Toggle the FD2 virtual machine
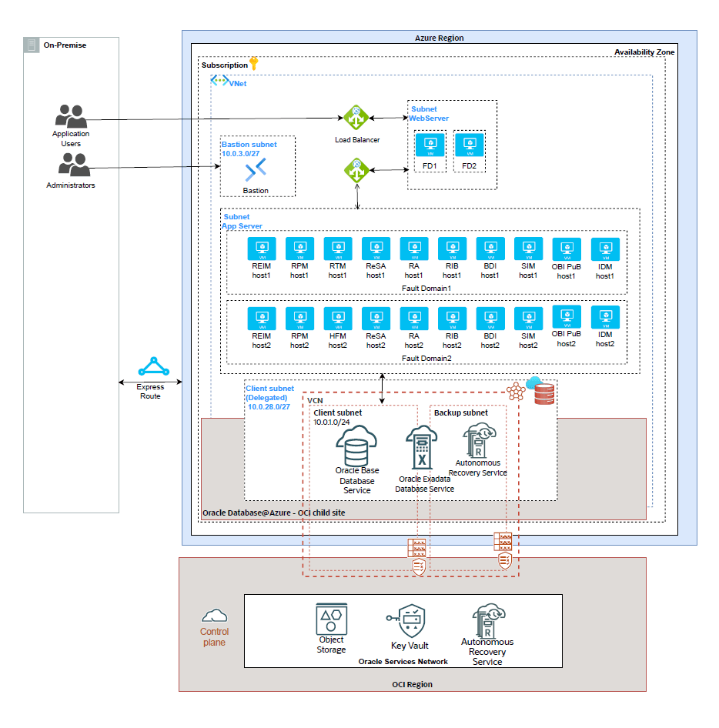719x728 pixels. pyautogui.click(x=469, y=144)
